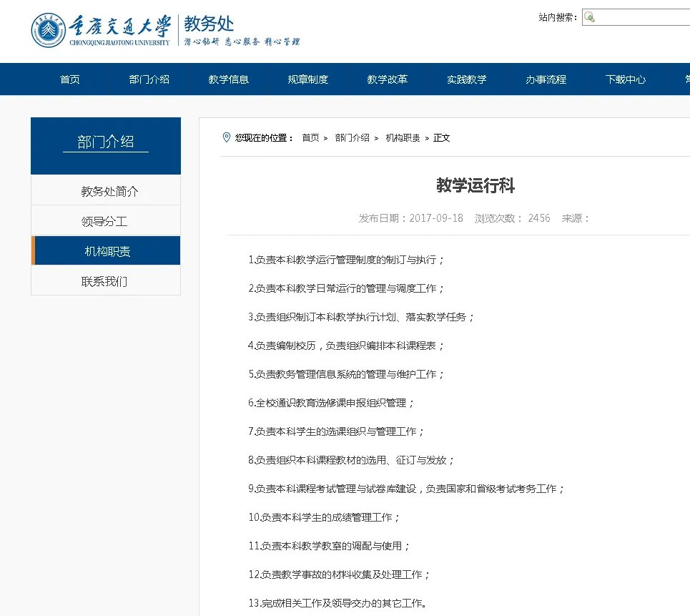The width and height of the screenshot is (690, 616).
Task: Click the 教务处 header logo
Action: coord(202,22)
